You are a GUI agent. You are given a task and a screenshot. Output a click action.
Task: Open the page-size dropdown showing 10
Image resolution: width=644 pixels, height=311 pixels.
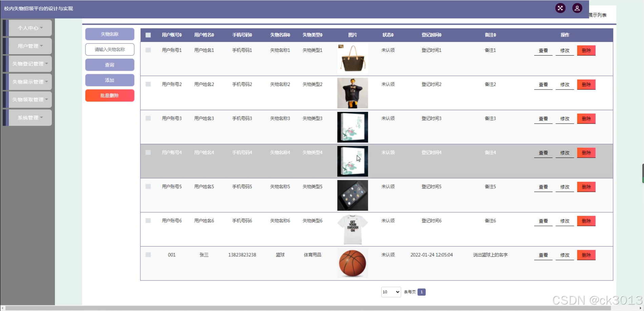(x=391, y=292)
